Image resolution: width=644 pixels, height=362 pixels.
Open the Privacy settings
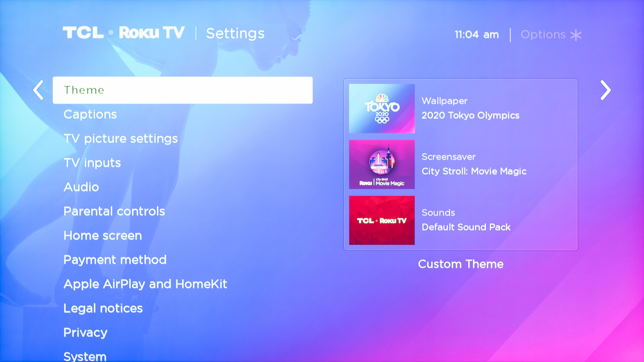(x=85, y=333)
